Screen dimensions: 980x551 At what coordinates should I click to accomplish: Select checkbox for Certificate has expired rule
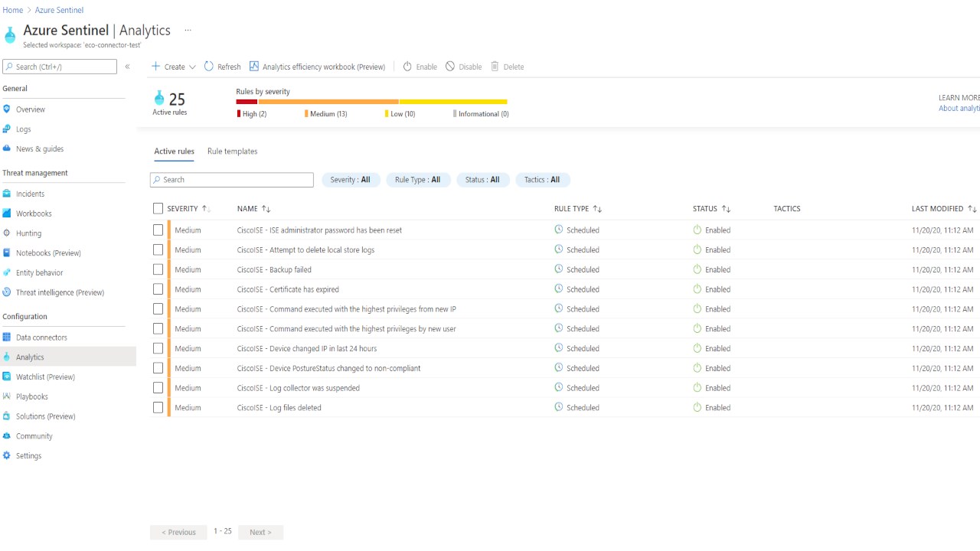[x=158, y=289]
